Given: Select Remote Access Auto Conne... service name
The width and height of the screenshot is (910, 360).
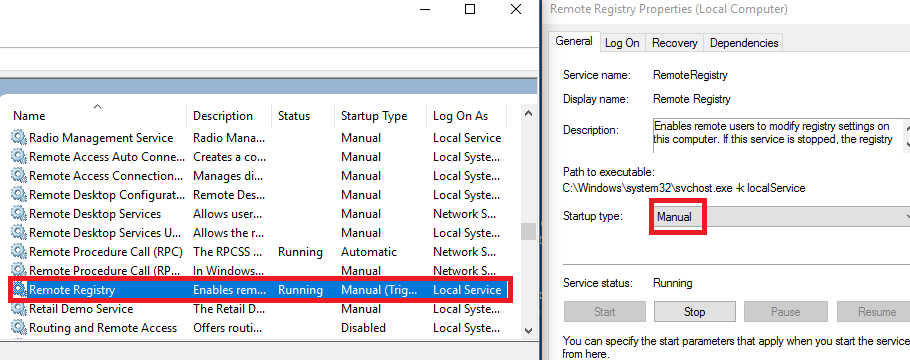Looking at the screenshot, I should click(107, 157).
